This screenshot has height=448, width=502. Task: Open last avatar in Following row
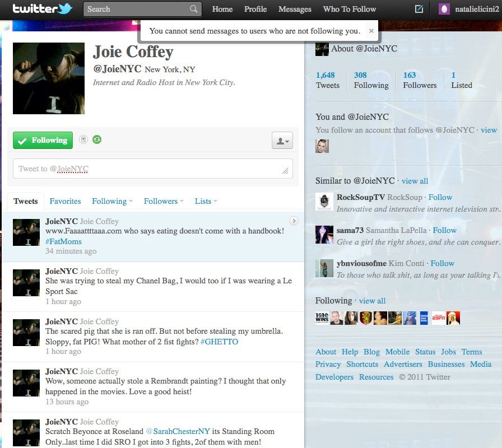(x=453, y=318)
